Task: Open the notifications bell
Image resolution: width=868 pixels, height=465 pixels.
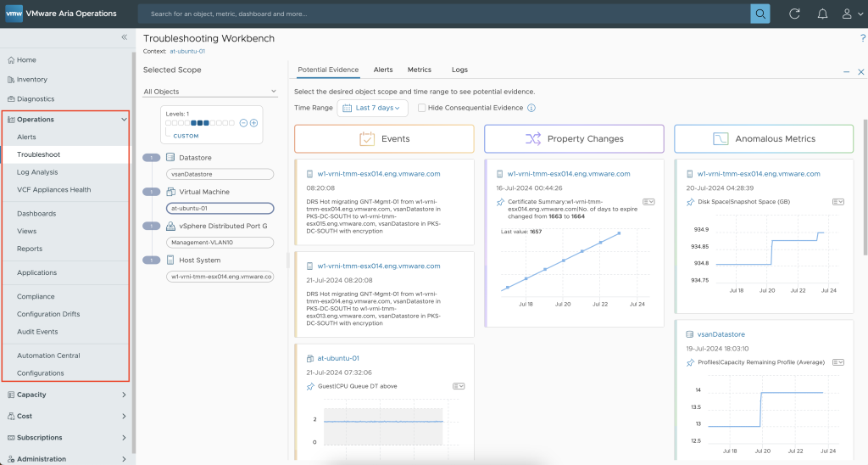Action: (x=821, y=14)
